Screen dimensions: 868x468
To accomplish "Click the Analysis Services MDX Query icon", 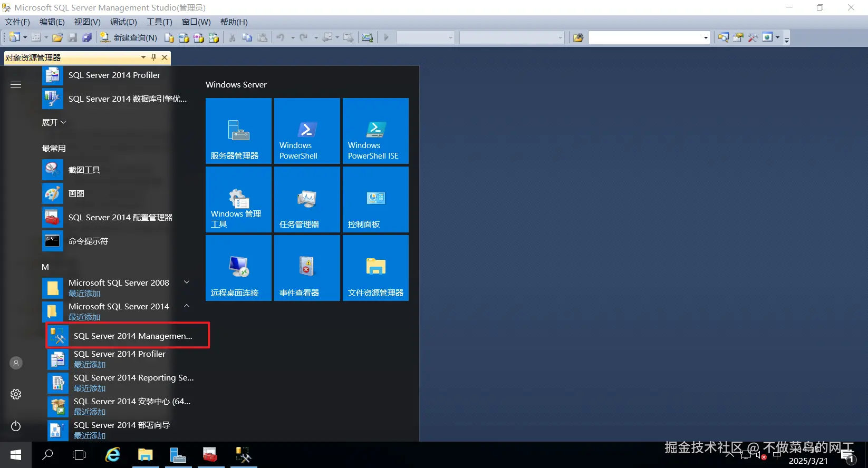I will (184, 37).
